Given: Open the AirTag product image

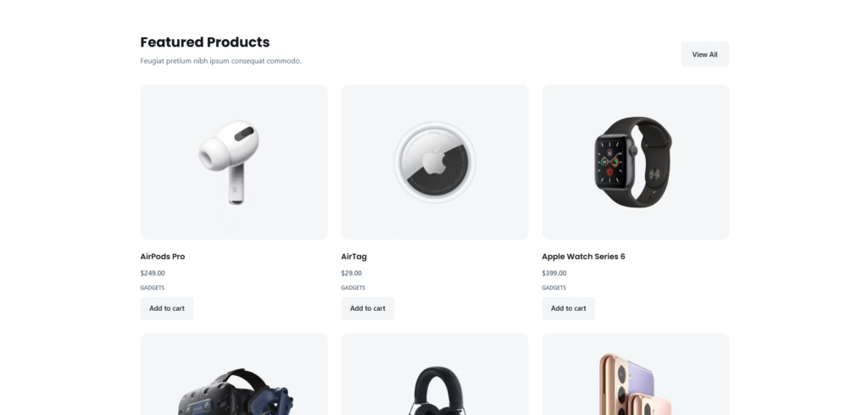Looking at the screenshot, I should click(x=435, y=162).
